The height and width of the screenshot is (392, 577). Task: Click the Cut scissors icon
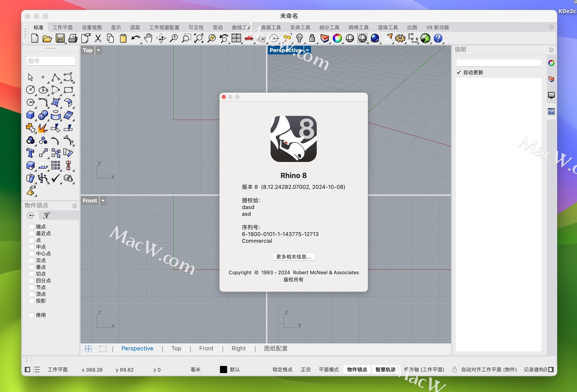pos(98,38)
